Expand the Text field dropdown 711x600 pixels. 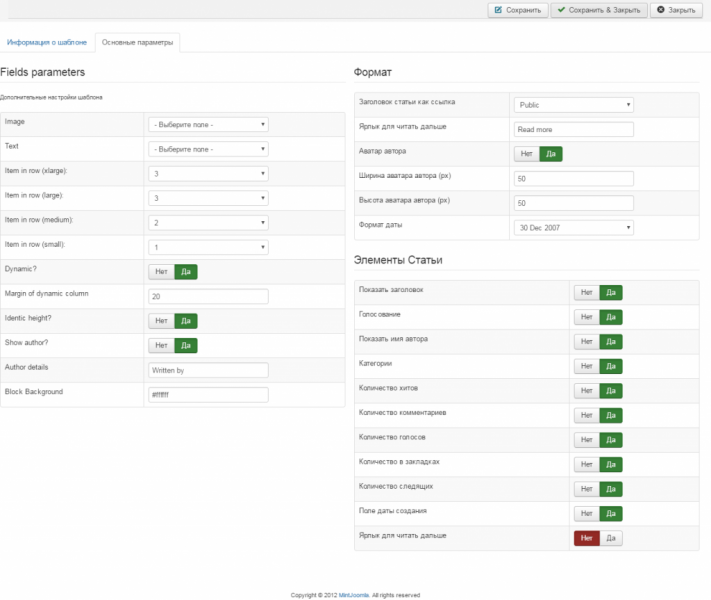pos(208,149)
